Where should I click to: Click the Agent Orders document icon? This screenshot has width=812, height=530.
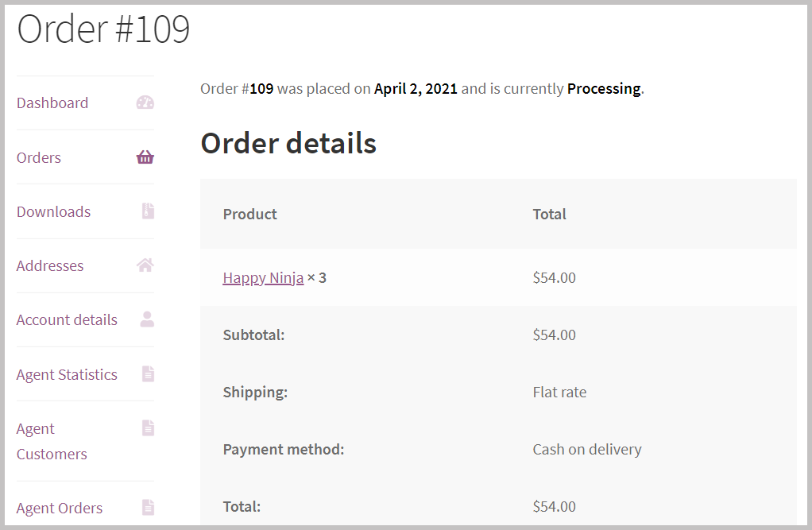(x=148, y=508)
